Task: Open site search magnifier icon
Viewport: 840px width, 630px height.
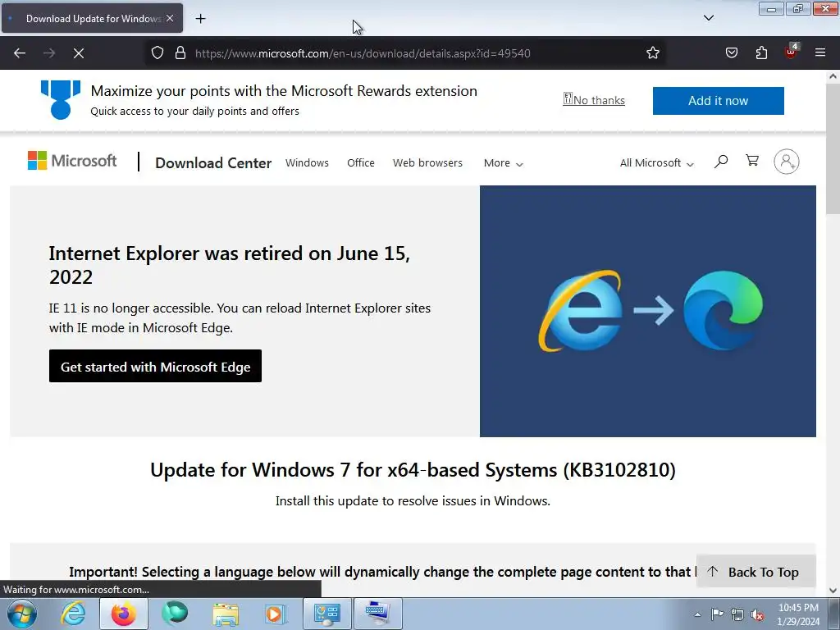Action: point(721,162)
